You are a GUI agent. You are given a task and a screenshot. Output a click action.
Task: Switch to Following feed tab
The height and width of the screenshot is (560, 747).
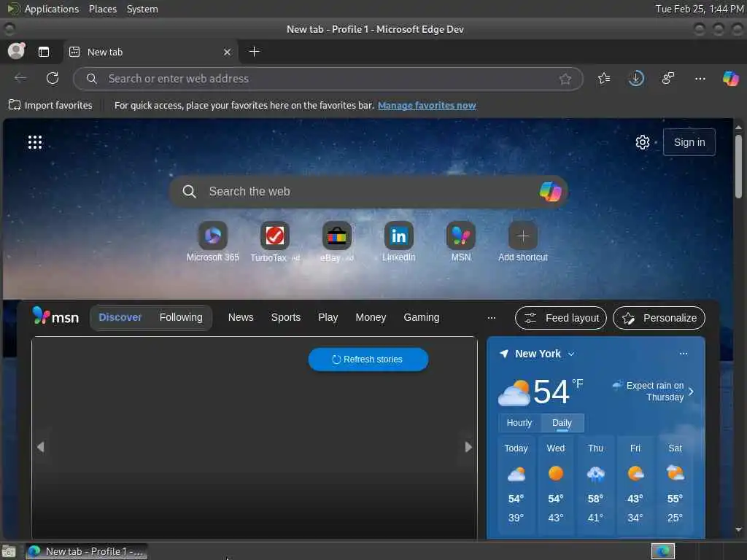pos(181,317)
